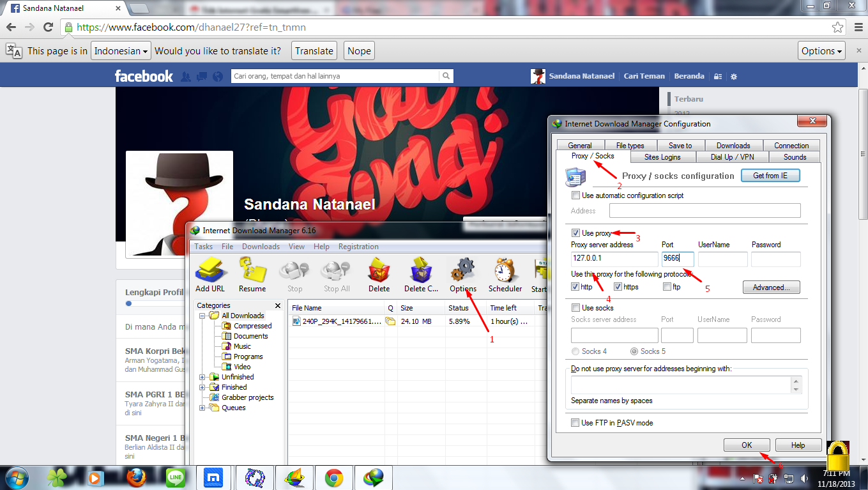Enable the ftp protocol checkbox
The height and width of the screenshot is (490, 868).
pyautogui.click(x=667, y=287)
